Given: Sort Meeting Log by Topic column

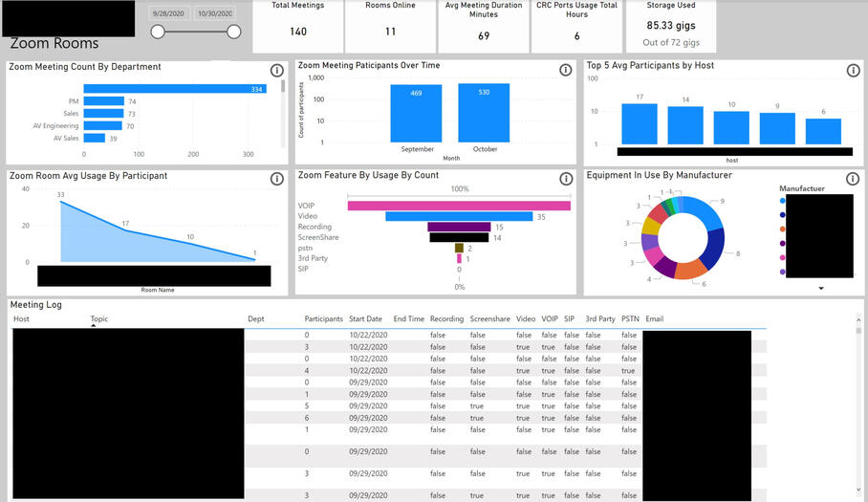Looking at the screenshot, I should (99, 318).
